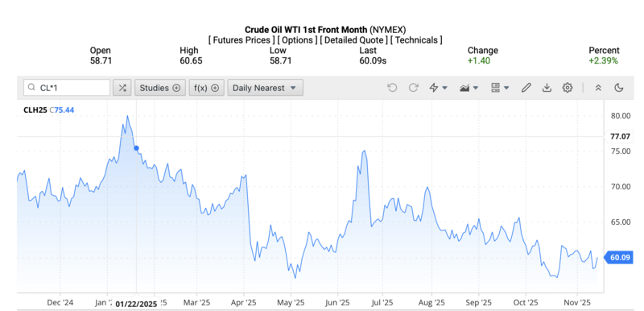Open the chart layout templates dropdown
This screenshot has height=311, width=644.
[x=500, y=88]
